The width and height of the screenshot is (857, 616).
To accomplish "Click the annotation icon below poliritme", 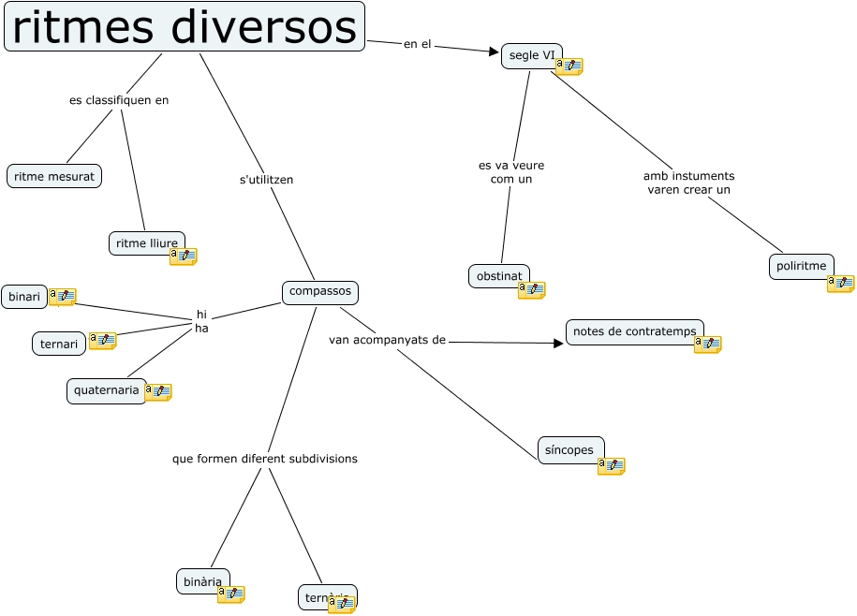I will pos(840,284).
